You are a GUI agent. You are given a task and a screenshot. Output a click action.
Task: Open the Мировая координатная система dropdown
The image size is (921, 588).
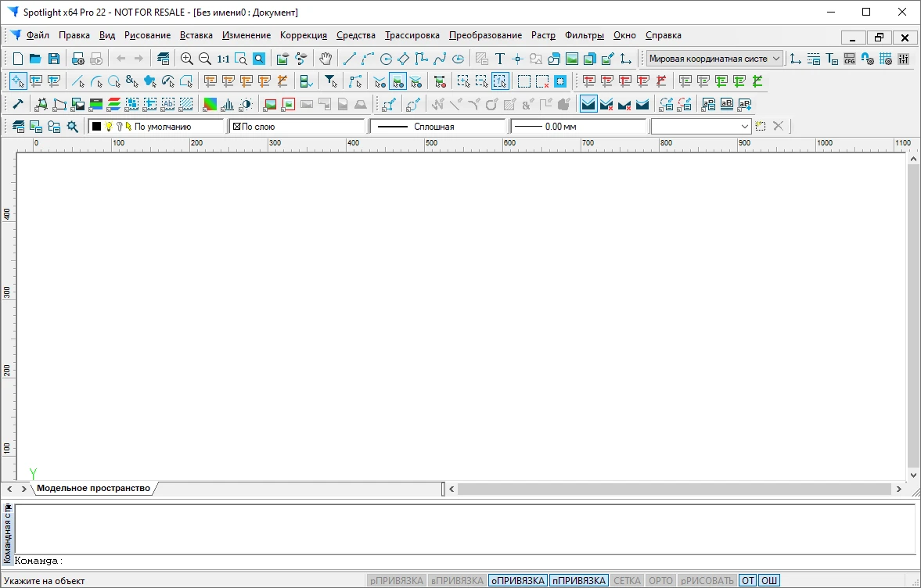pyautogui.click(x=714, y=59)
